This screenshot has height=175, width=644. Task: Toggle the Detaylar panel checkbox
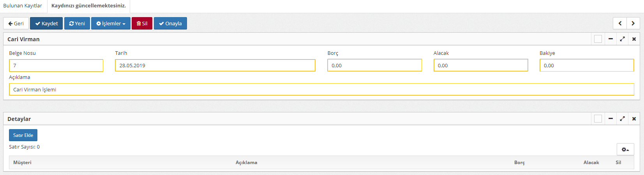598,119
